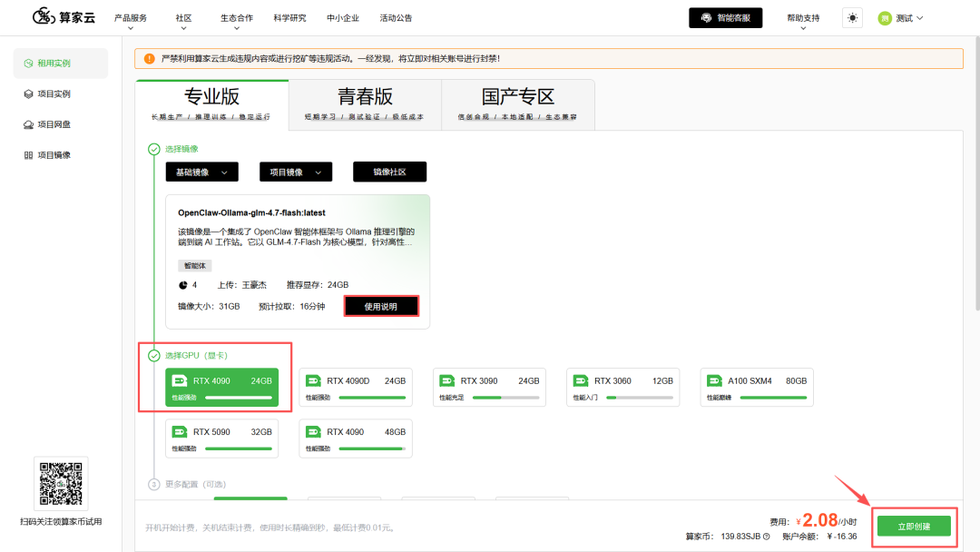Expand the 帮助支持 menu
Viewport: 980px width, 552px height.
coord(803,21)
